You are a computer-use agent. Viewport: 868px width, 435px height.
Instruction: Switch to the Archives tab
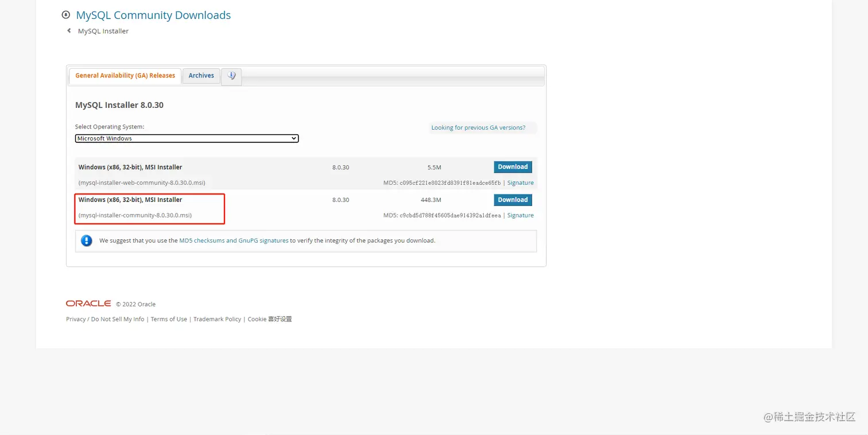201,76
